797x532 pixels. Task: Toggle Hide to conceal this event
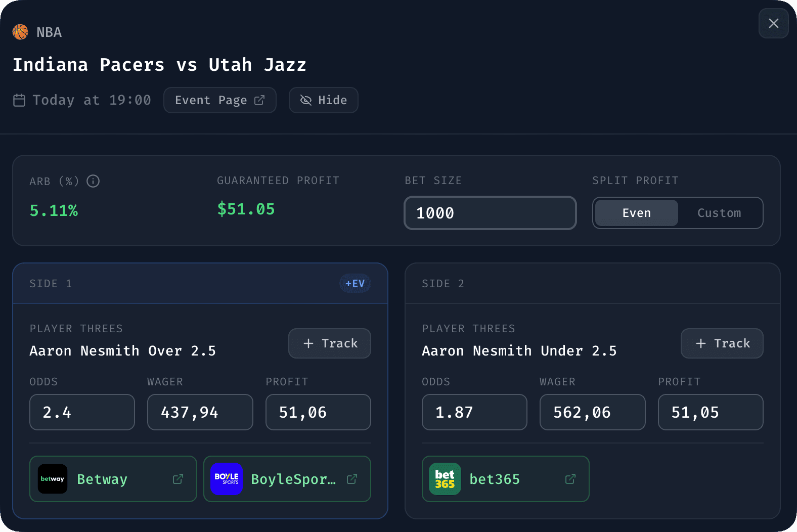point(323,100)
